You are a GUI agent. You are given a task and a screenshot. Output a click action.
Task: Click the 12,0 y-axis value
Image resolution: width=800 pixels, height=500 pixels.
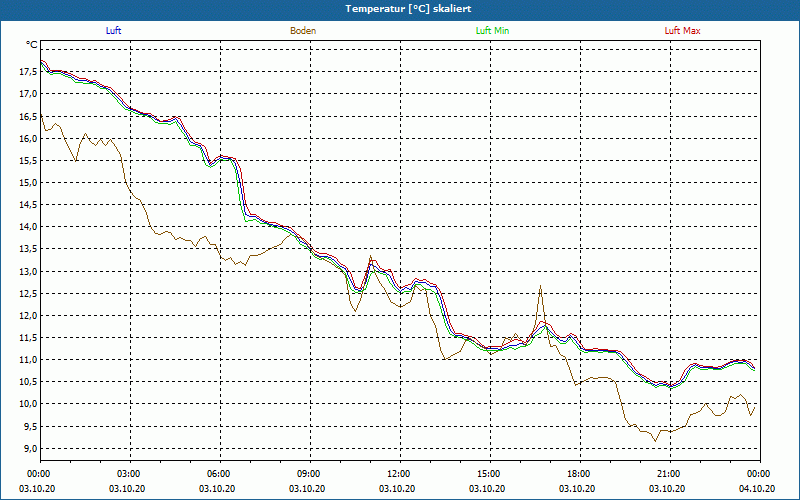click(x=28, y=316)
